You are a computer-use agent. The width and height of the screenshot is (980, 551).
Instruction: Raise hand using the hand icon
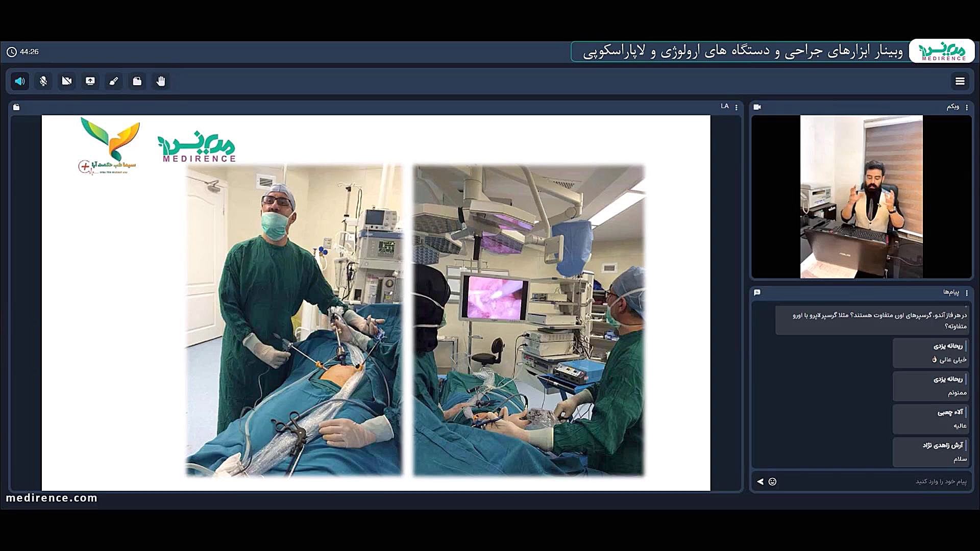pos(161,81)
